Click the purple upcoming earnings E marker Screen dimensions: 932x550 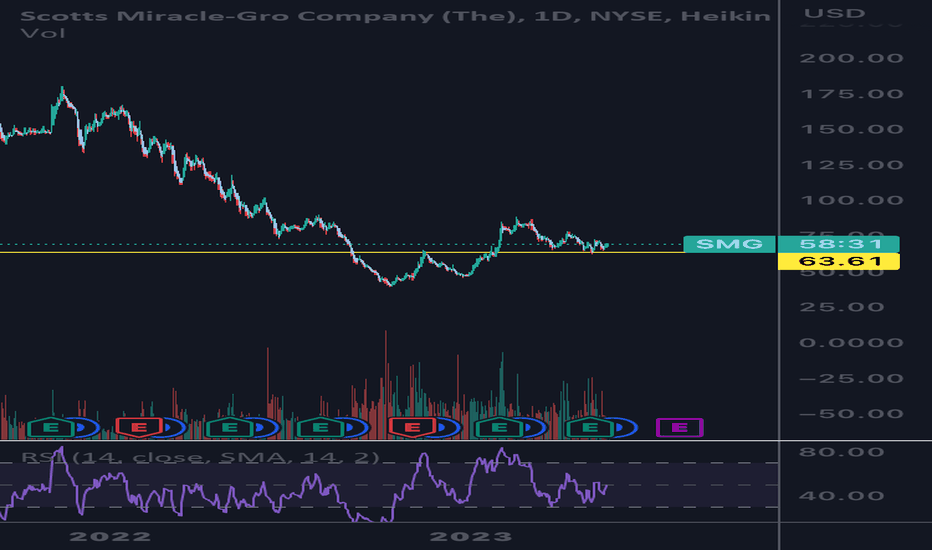pyautogui.click(x=679, y=428)
